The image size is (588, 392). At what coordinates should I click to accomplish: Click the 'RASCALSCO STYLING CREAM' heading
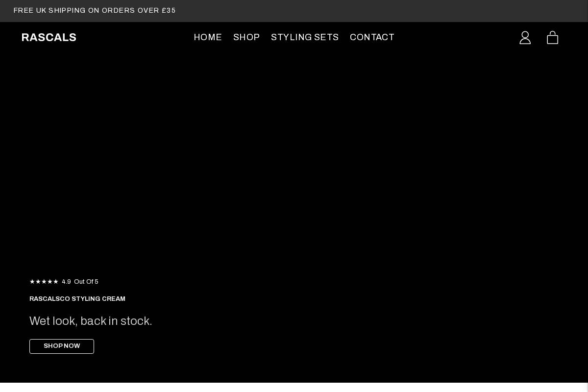click(77, 299)
